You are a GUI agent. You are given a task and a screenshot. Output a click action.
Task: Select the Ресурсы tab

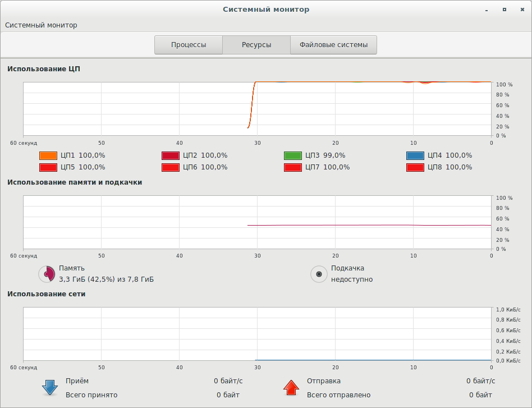click(256, 45)
